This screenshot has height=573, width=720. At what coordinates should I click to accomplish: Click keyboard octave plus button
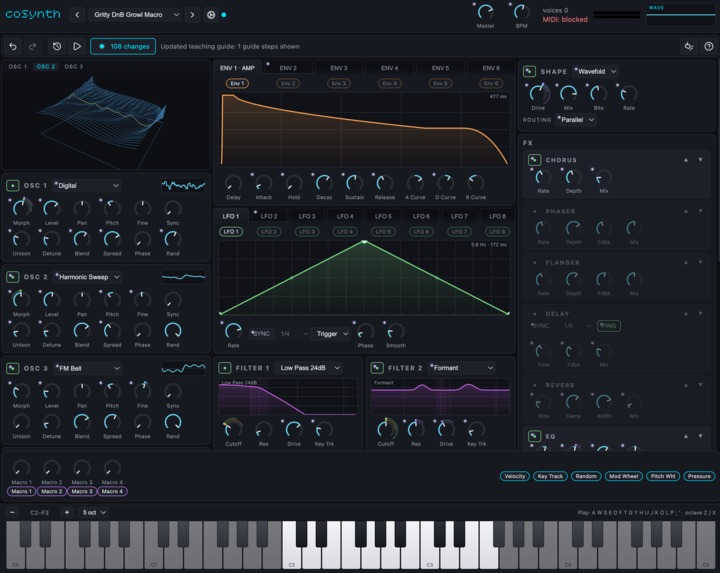[x=67, y=512]
